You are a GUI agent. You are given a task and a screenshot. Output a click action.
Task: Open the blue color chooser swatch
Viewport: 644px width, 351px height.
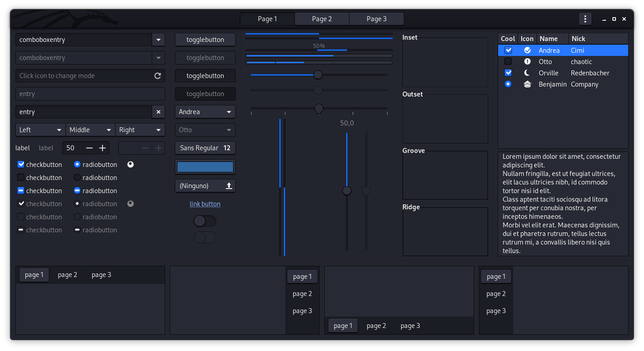(x=205, y=167)
